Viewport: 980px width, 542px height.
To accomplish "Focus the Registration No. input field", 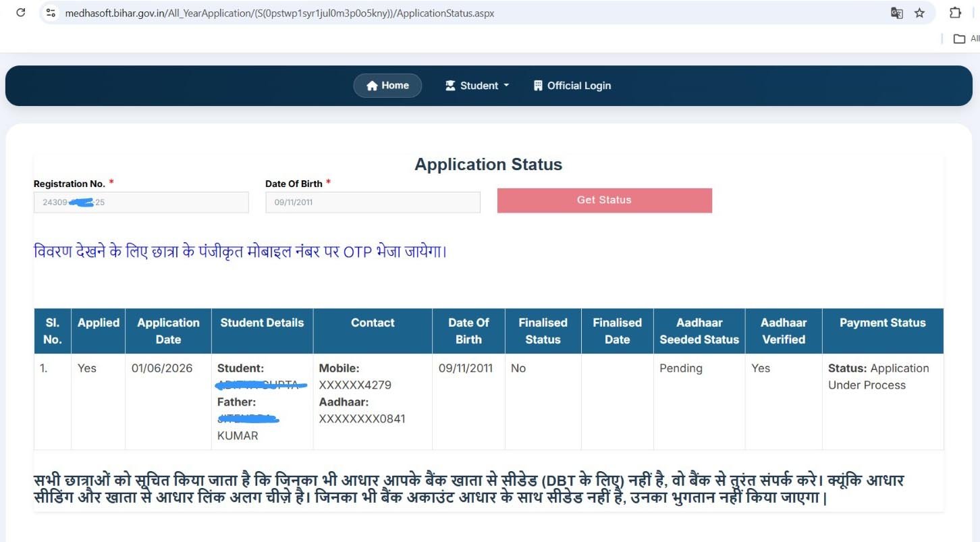I will pos(141,202).
